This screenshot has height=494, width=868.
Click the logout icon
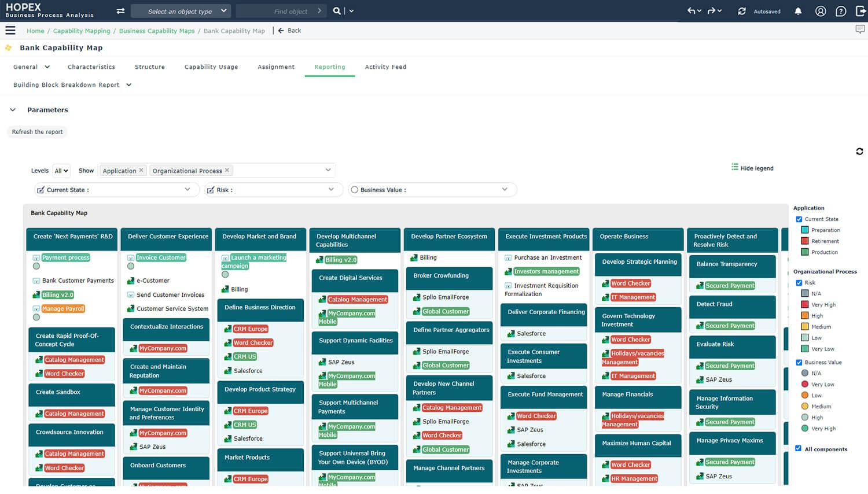860,11
